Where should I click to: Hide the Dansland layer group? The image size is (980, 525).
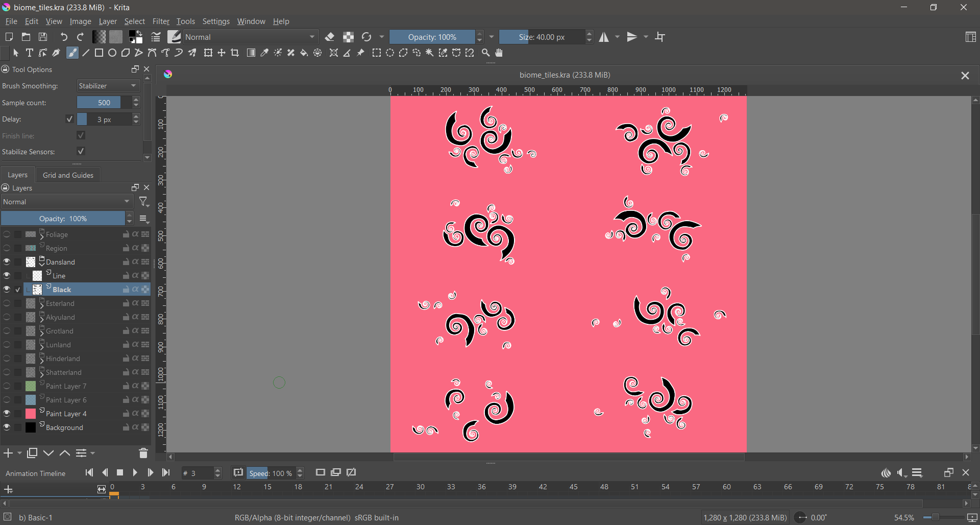click(x=7, y=261)
